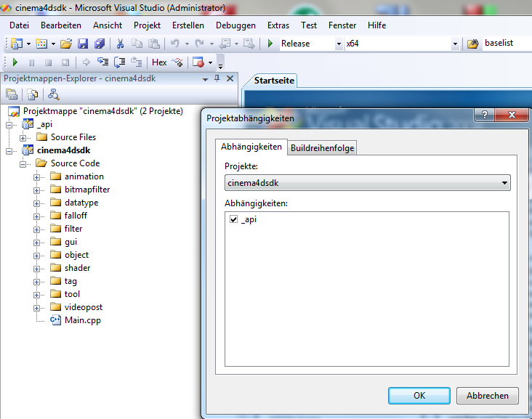The height and width of the screenshot is (419, 532).
Task: Click the dialog help question mark button
Action: point(485,115)
